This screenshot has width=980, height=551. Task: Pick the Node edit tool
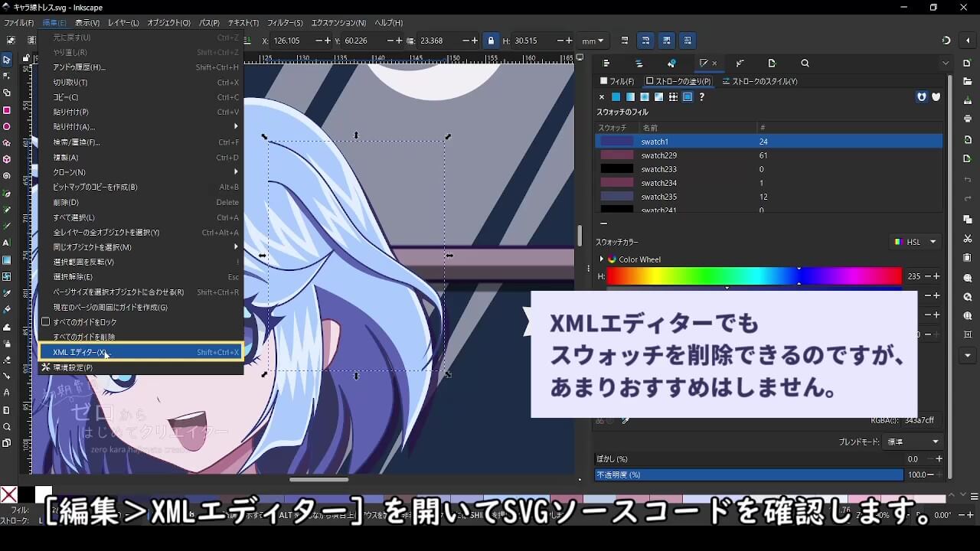click(7, 76)
